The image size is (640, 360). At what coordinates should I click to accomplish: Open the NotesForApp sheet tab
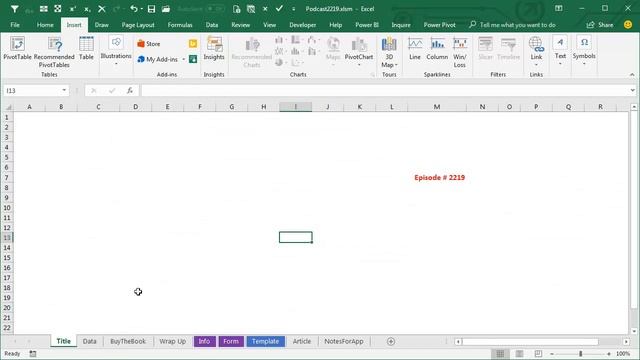pyautogui.click(x=344, y=341)
